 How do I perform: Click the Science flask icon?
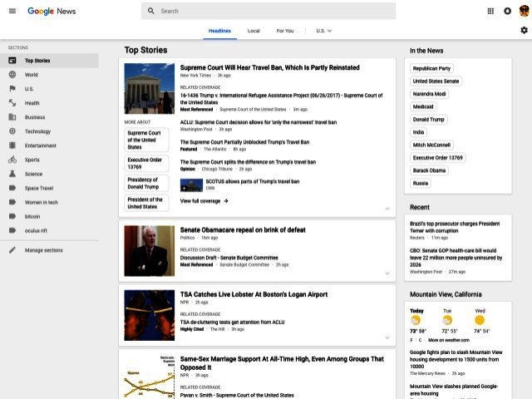coord(12,174)
